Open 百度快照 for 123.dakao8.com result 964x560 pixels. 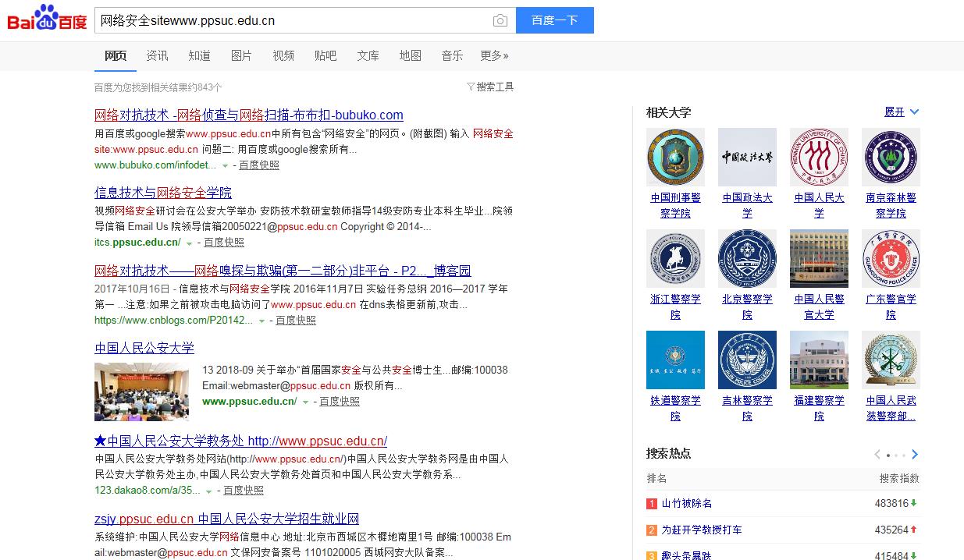pyautogui.click(x=244, y=491)
